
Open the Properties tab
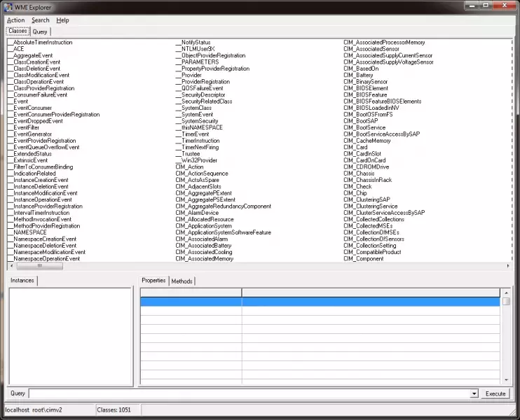point(153,281)
